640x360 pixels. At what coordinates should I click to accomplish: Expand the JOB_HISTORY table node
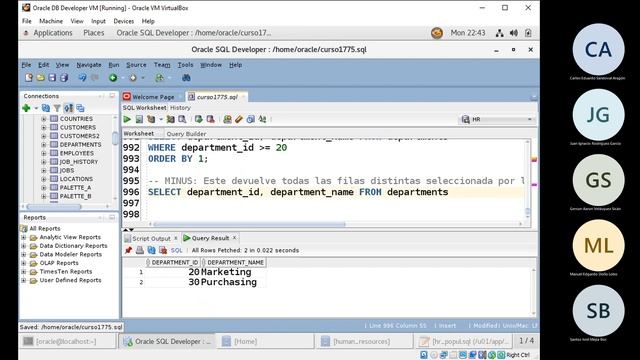tap(44, 162)
